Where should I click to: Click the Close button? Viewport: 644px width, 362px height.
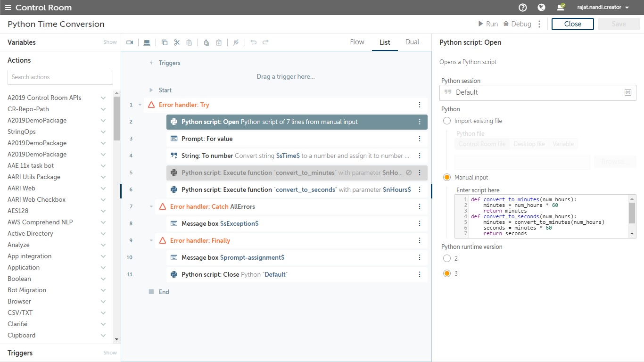pyautogui.click(x=572, y=24)
